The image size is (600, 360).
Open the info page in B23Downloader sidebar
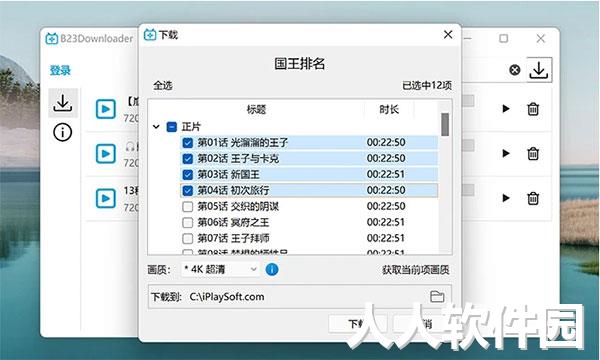62,132
